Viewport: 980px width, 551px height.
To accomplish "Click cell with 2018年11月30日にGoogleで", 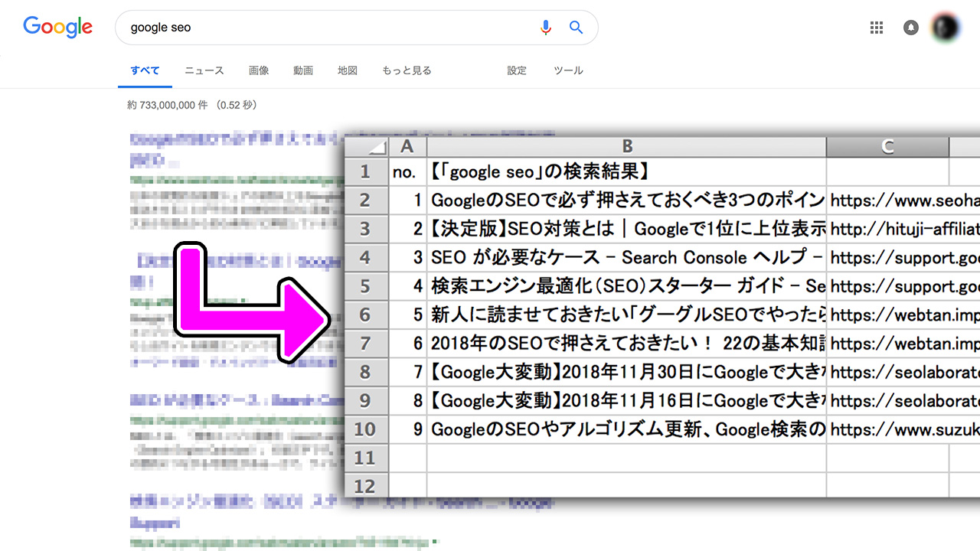I will 627,372.
